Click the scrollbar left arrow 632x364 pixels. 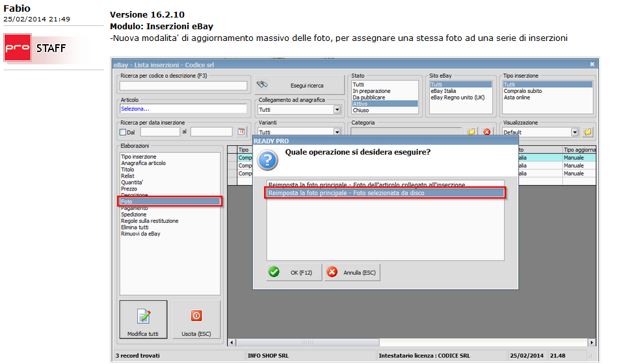coord(231,343)
